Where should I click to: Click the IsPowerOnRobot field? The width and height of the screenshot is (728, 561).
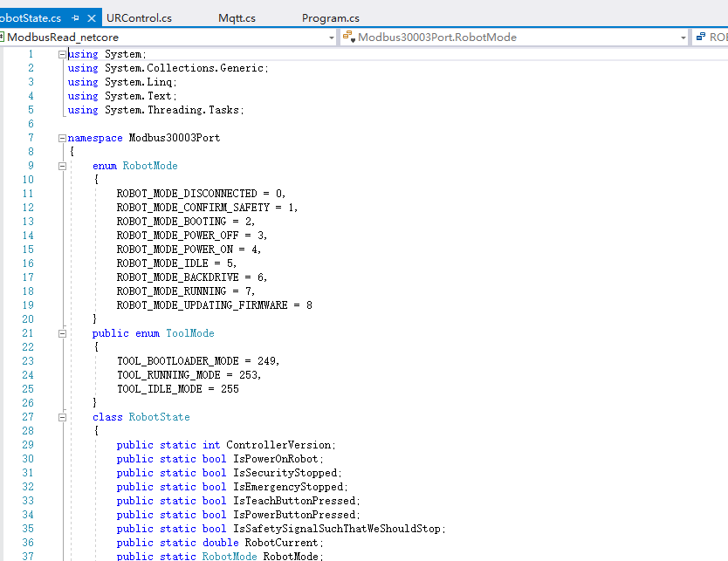click(276, 459)
